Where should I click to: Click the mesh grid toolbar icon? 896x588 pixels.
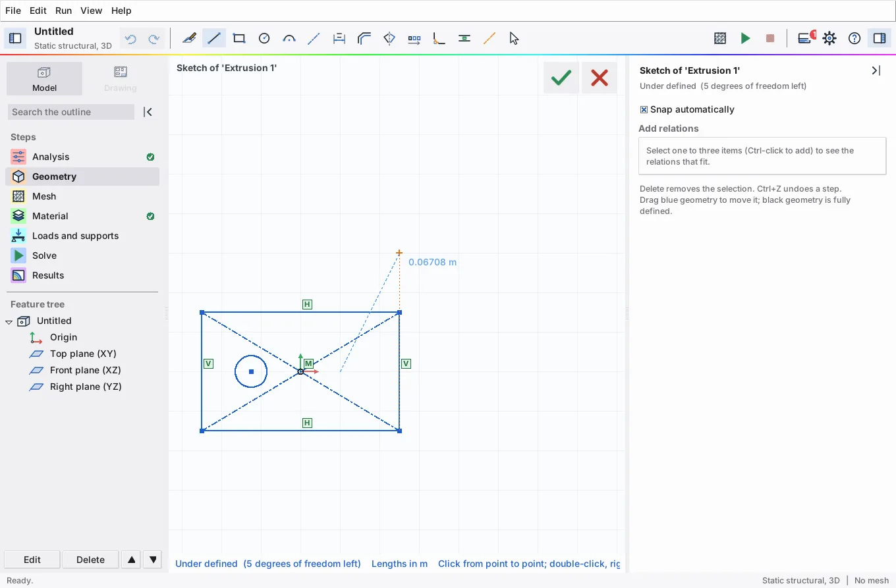coord(720,38)
